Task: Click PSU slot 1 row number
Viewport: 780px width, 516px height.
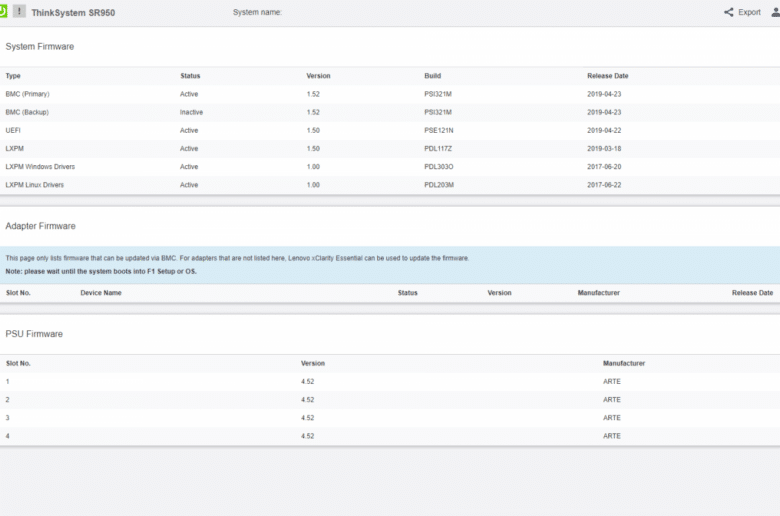Action: [x=7, y=382]
